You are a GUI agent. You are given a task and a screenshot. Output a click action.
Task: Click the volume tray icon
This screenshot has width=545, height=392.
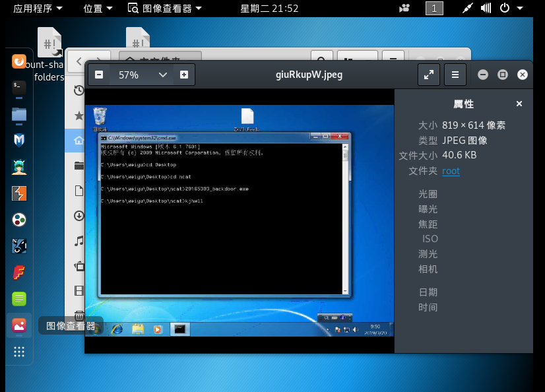(x=486, y=9)
